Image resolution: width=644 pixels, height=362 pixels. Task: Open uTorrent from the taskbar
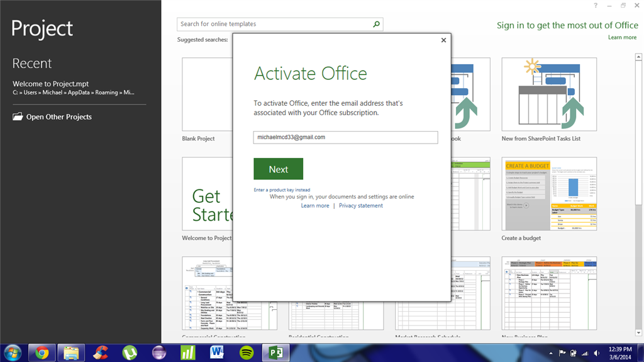click(130, 353)
